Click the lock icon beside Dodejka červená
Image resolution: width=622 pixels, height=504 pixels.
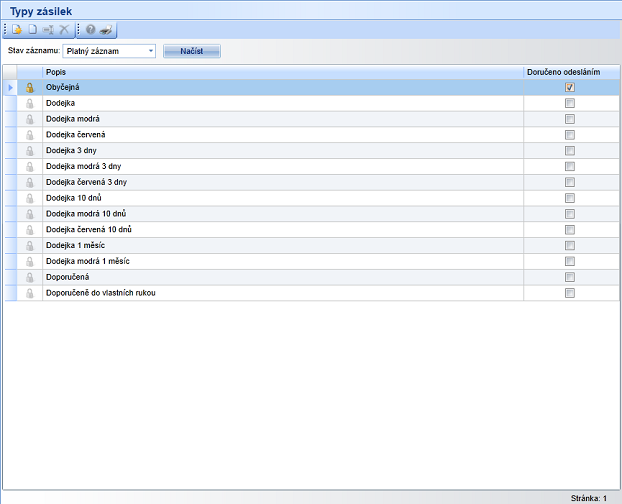coord(30,135)
